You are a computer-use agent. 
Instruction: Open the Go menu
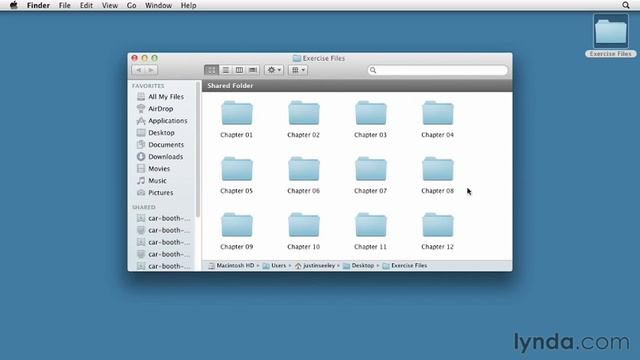131,5
